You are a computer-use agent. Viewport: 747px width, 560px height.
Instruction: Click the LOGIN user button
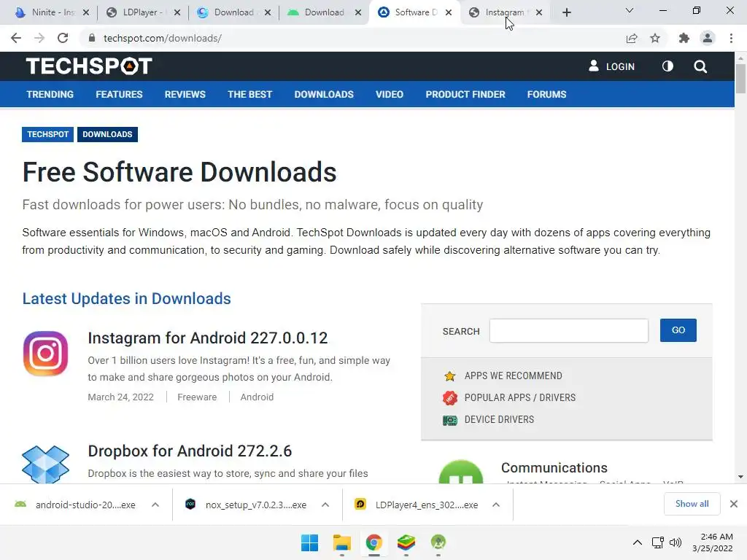point(612,66)
